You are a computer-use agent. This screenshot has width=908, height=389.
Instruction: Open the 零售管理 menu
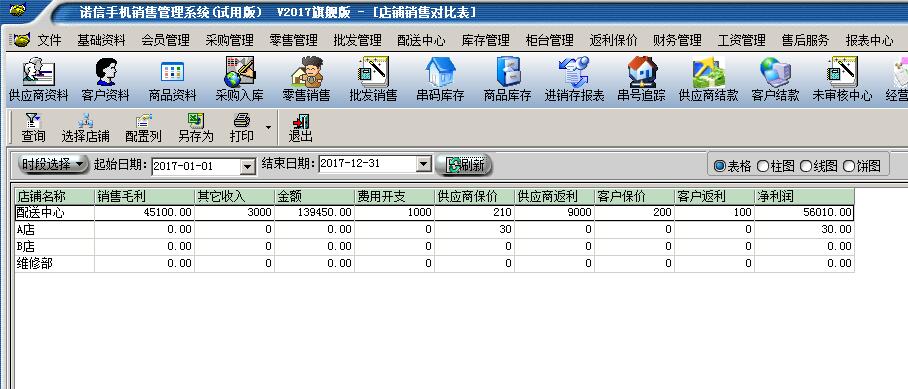coord(294,41)
